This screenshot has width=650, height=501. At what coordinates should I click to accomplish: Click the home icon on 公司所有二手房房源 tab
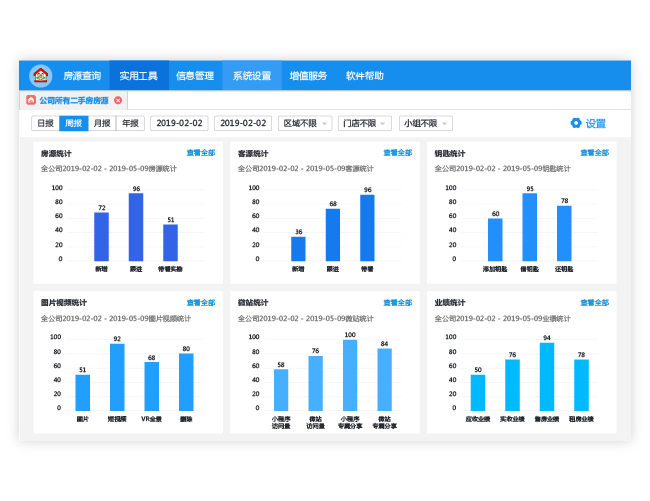pos(32,100)
